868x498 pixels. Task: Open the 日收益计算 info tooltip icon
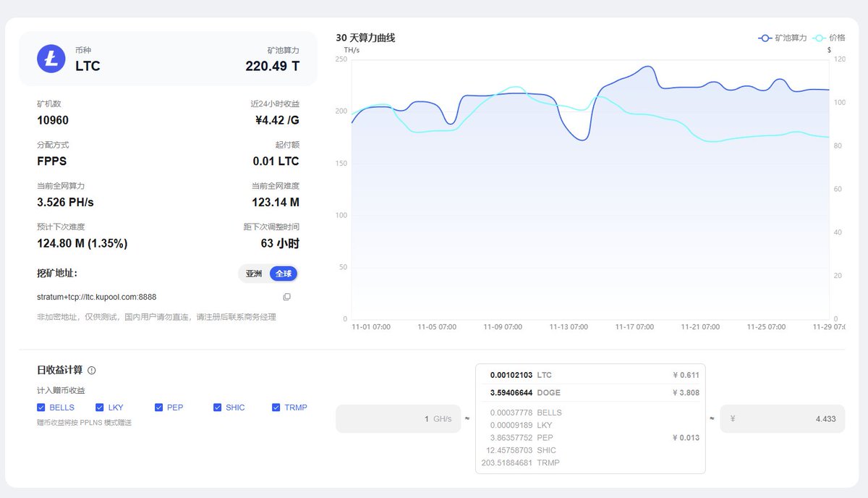pos(92,370)
